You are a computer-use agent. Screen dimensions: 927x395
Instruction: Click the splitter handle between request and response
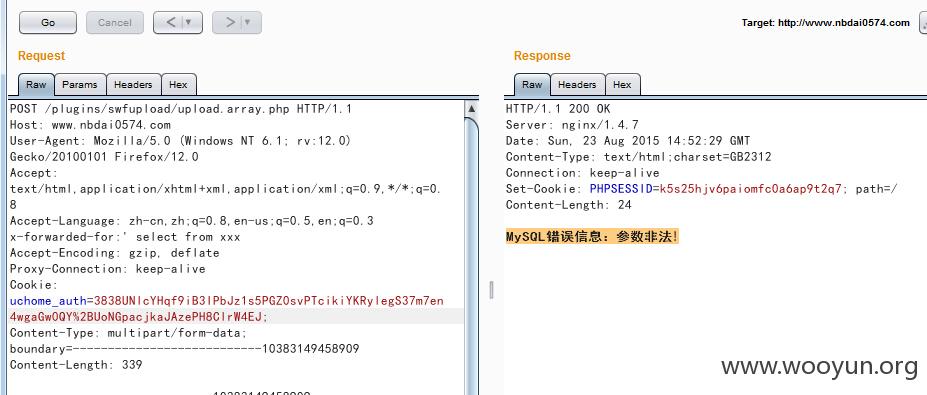[491, 290]
